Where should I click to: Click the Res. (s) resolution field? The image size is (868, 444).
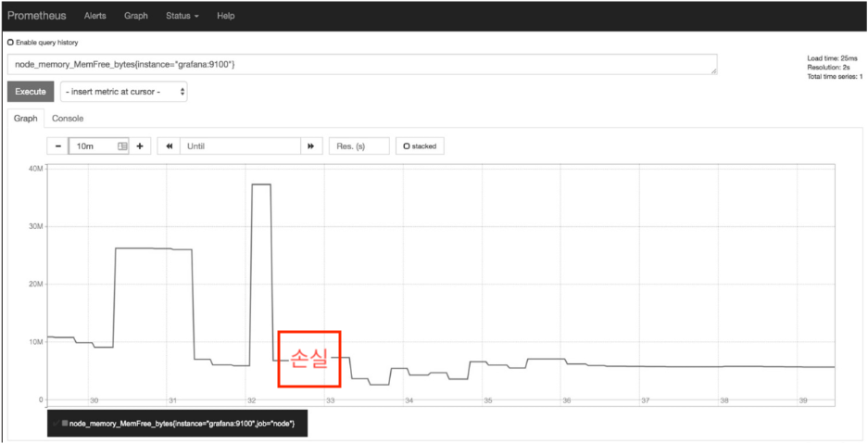pyautogui.click(x=359, y=146)
